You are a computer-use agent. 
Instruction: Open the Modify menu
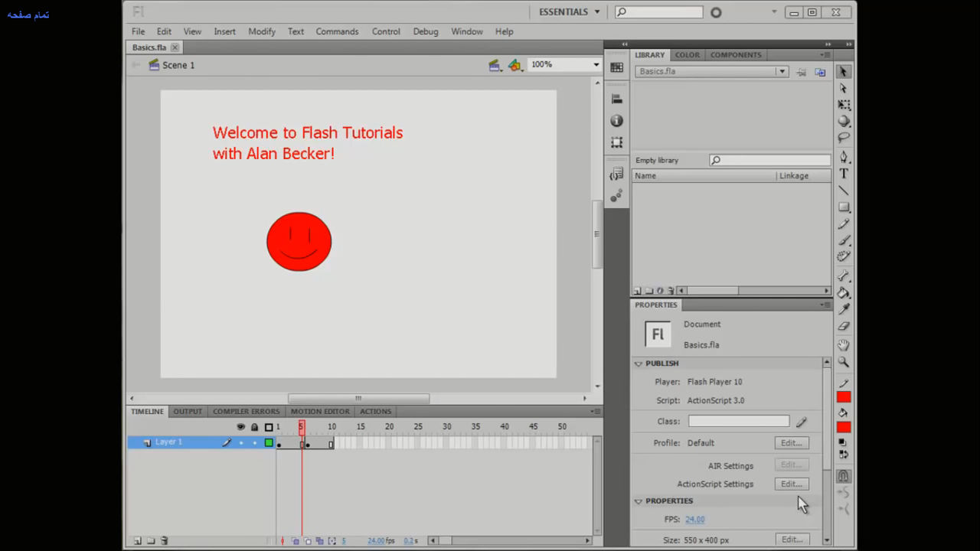coord(262,31)
